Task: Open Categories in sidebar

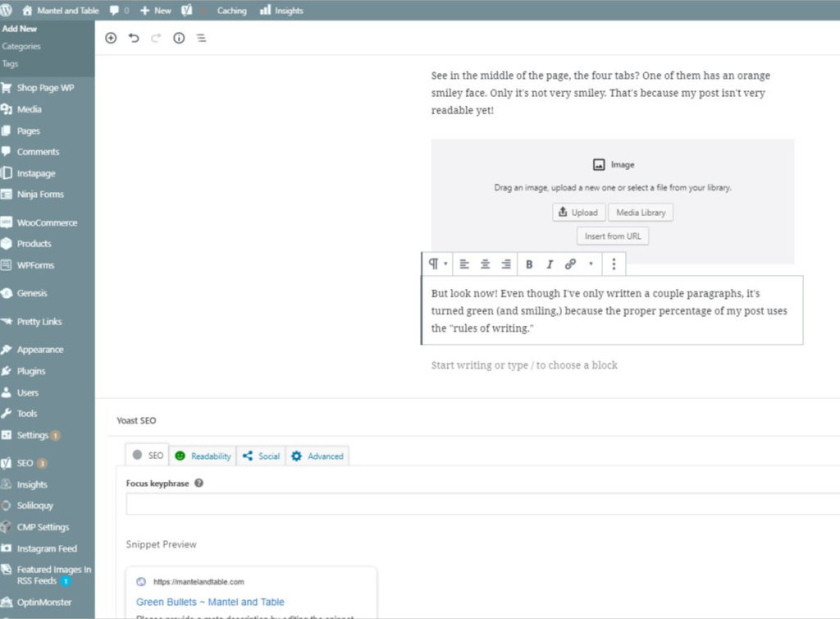Action: (x=21, y=46)
